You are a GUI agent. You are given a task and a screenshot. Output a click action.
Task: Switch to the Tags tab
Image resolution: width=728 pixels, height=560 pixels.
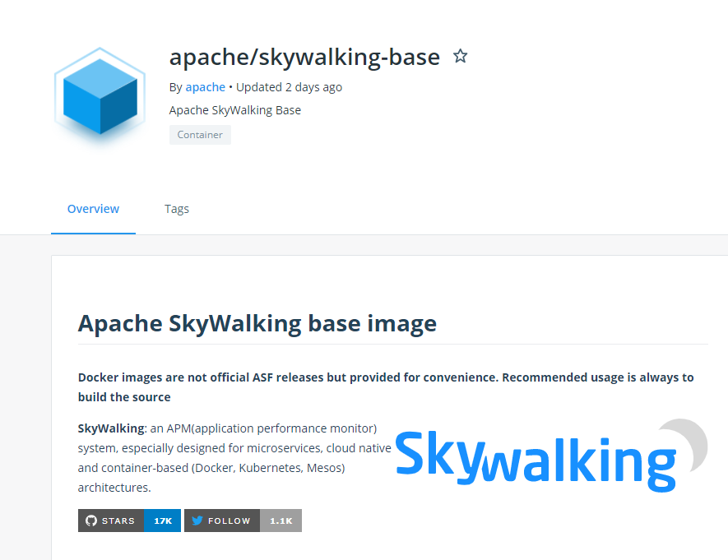[177, 209]
